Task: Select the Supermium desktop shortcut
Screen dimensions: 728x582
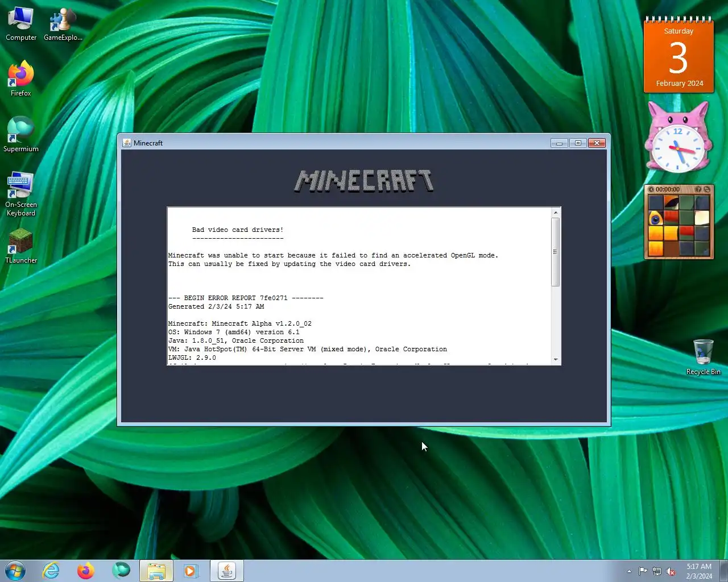Action: tap(21, 135)
